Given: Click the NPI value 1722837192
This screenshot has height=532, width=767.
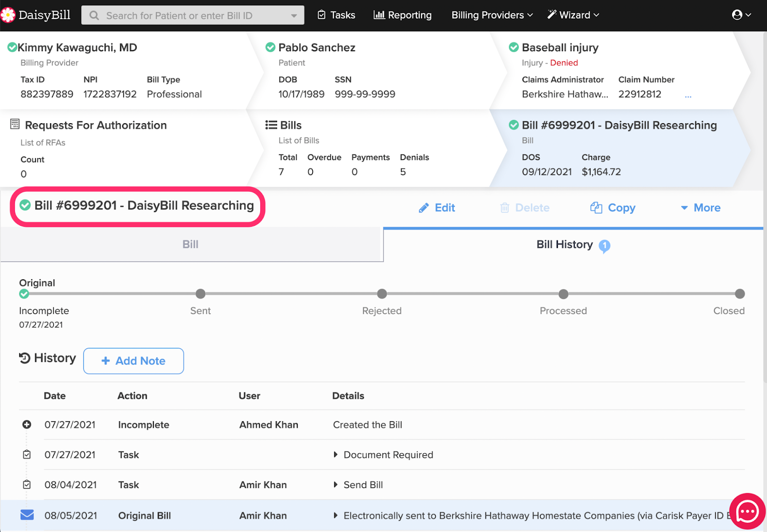Looking at the screenshot, I should pos(110,94).
